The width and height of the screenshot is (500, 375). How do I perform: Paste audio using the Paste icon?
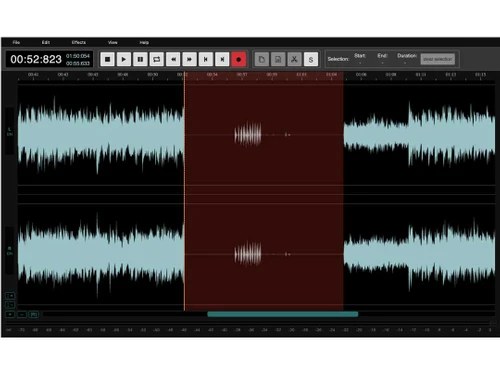[x=278, y=59]
